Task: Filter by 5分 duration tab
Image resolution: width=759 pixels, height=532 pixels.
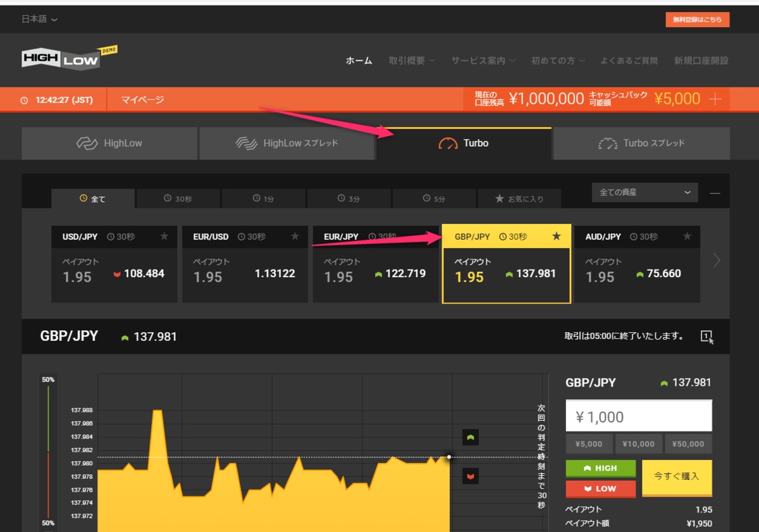Action: [435, 199]
